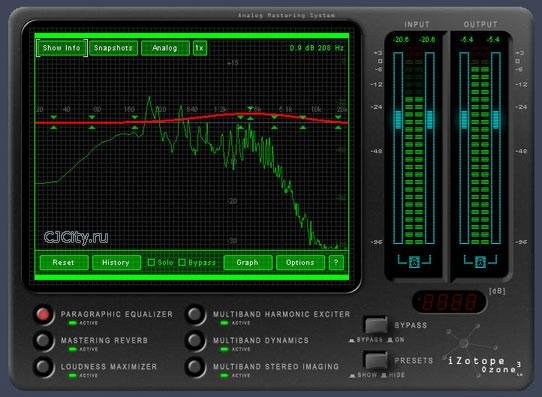542x397 pixels.
Task: Click the 1x zoom button
Action: 200,48
